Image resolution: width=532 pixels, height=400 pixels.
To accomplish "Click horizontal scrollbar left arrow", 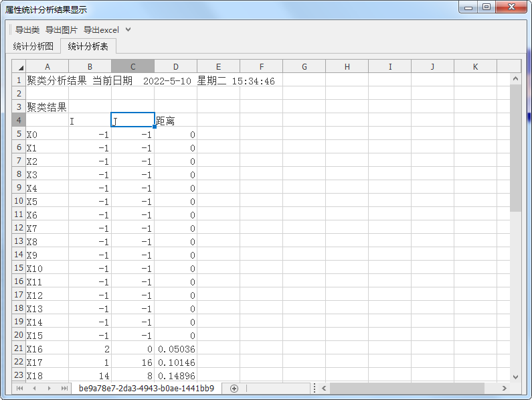I will tap(324, 389).
